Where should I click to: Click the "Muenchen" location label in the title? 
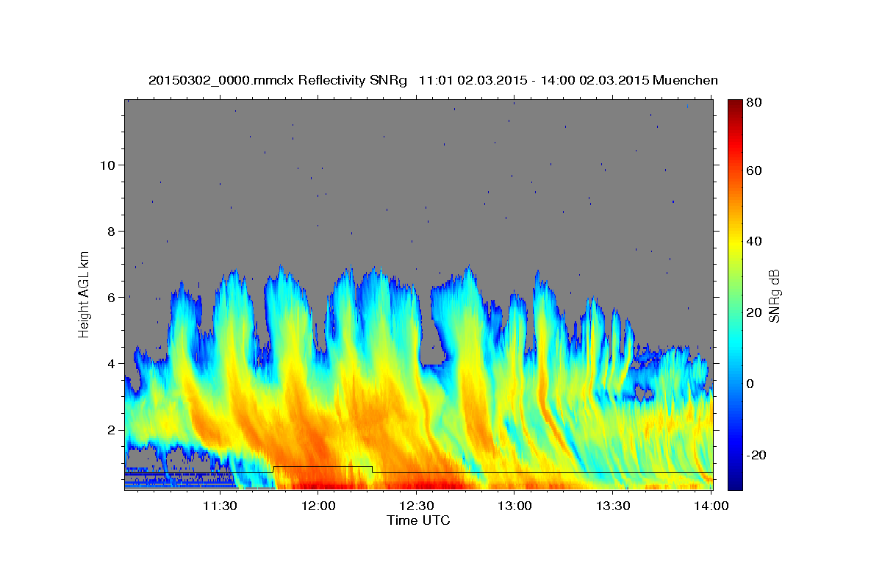685,80
